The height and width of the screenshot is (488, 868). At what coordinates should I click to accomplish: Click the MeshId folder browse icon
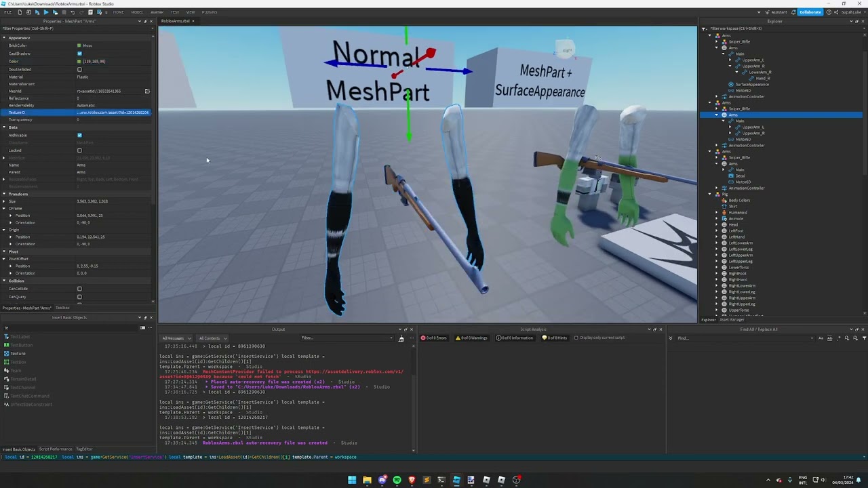point(147,91)
